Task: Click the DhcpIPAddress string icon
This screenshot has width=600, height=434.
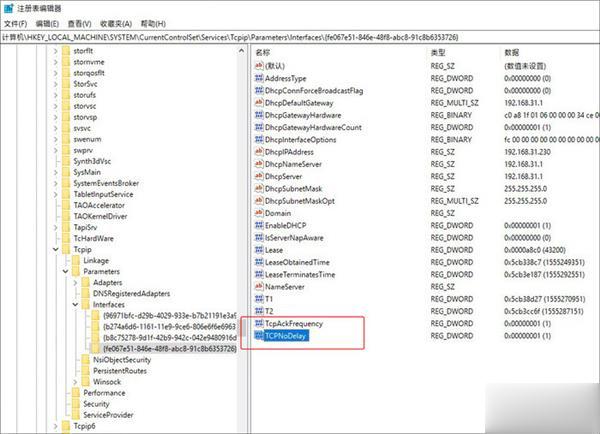Action: pos(259,152)
